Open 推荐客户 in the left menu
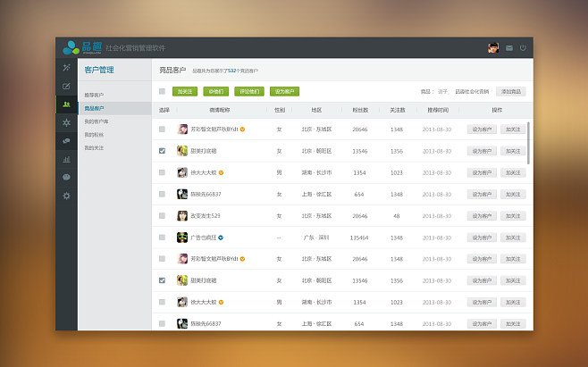This screenshot has width=588, height=367. [94, 95]
